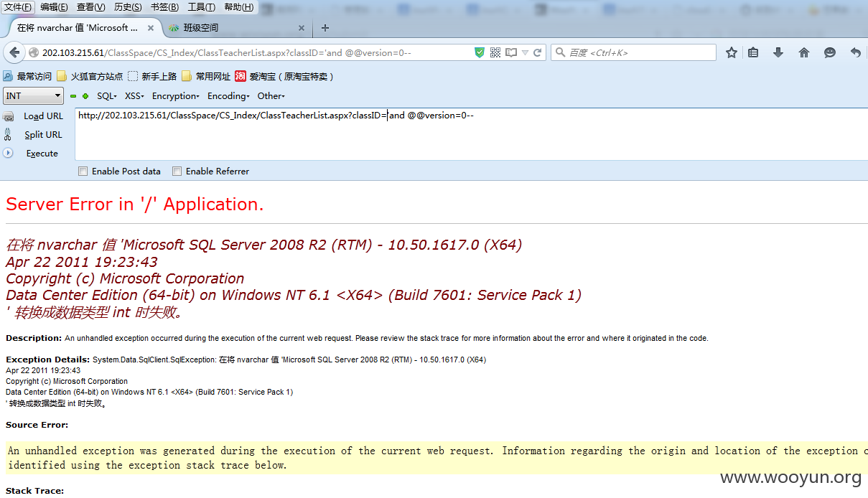This screenshot has height=498, width=868.
Task: Click the 'Stack Trace:' label
Action: tap(34, 491)
